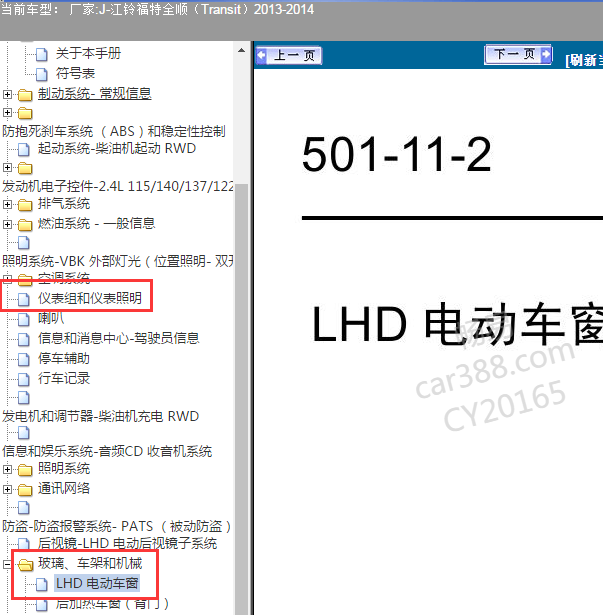Click the 仪表组和仪表照明 document icon

pos(24,299)
